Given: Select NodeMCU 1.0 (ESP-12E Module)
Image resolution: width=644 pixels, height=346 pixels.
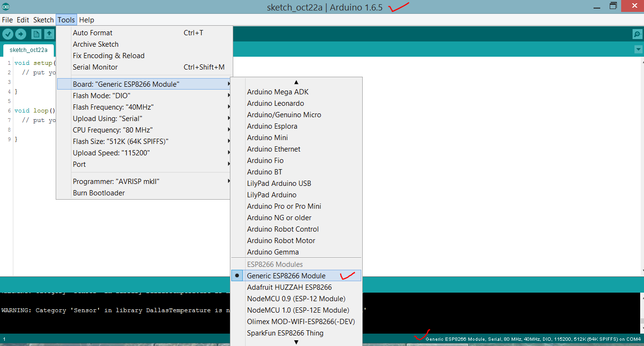Looking at the screenshot, I should 297,310.
